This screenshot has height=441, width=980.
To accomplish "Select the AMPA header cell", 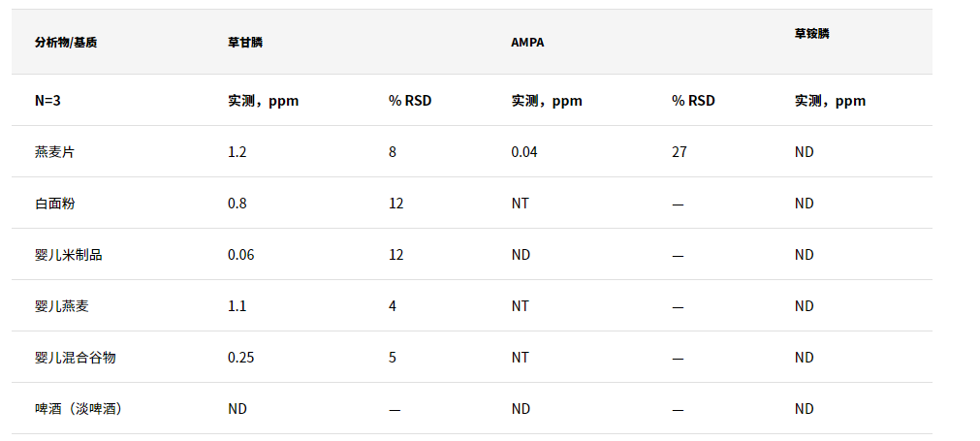I will coord(527,43).
